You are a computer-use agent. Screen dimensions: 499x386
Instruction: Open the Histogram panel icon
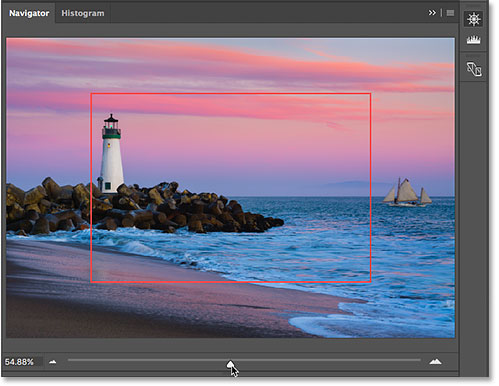coord(474,40)
